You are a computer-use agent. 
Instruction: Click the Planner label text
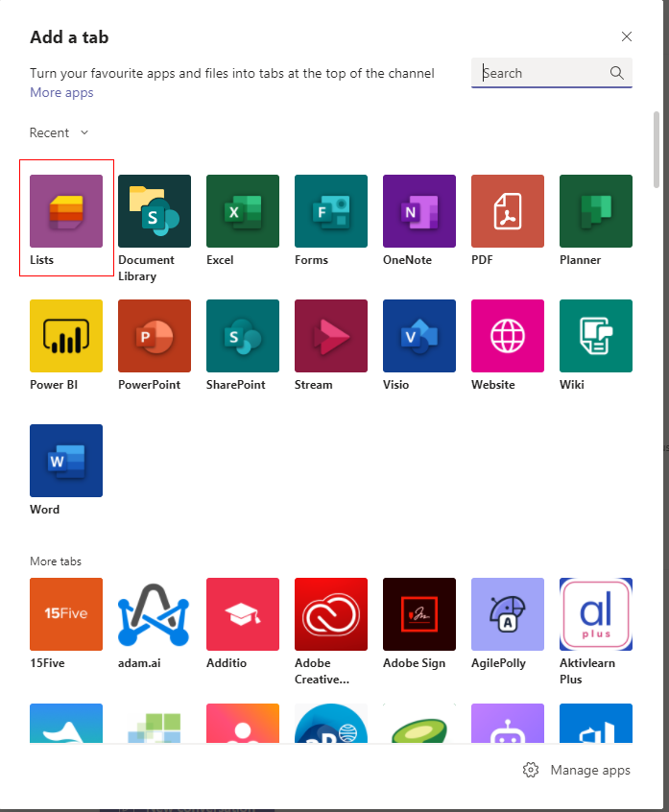pos(580,260)
